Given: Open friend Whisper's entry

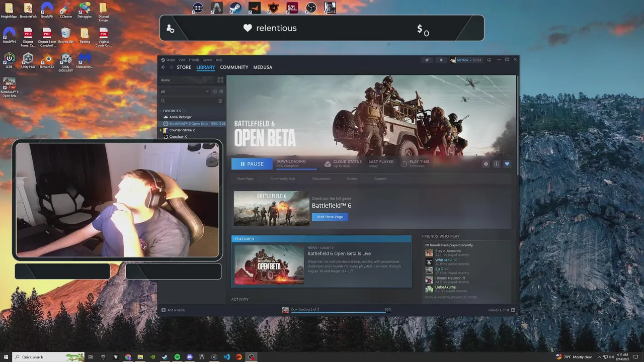Looking at the screenshot, I should pyautogui.click(x=447, y=261).
